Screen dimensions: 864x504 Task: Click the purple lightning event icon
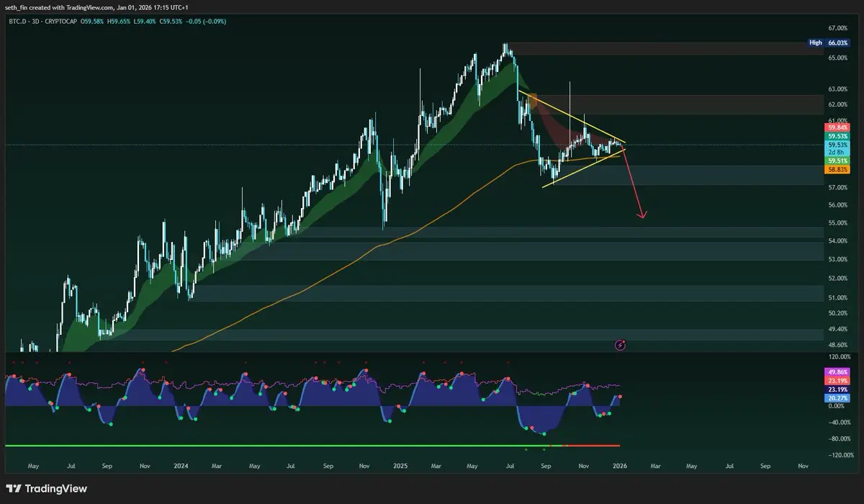(621, 345)
